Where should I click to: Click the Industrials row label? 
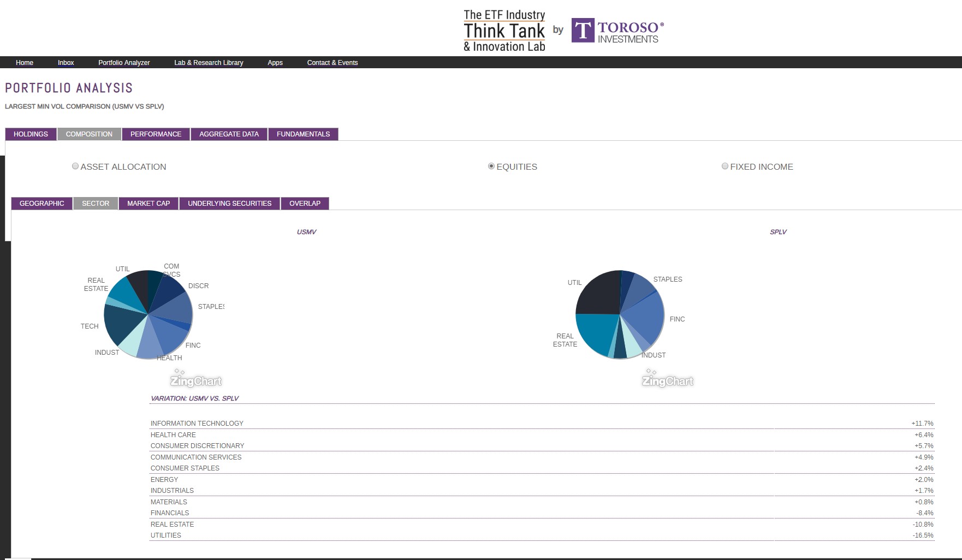tap(172, 491)
